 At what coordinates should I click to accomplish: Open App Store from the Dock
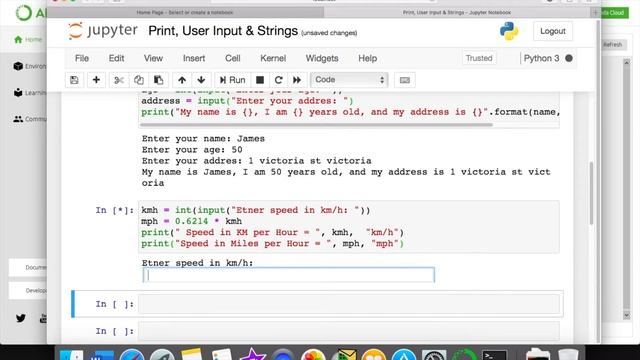tap(404, 355)
